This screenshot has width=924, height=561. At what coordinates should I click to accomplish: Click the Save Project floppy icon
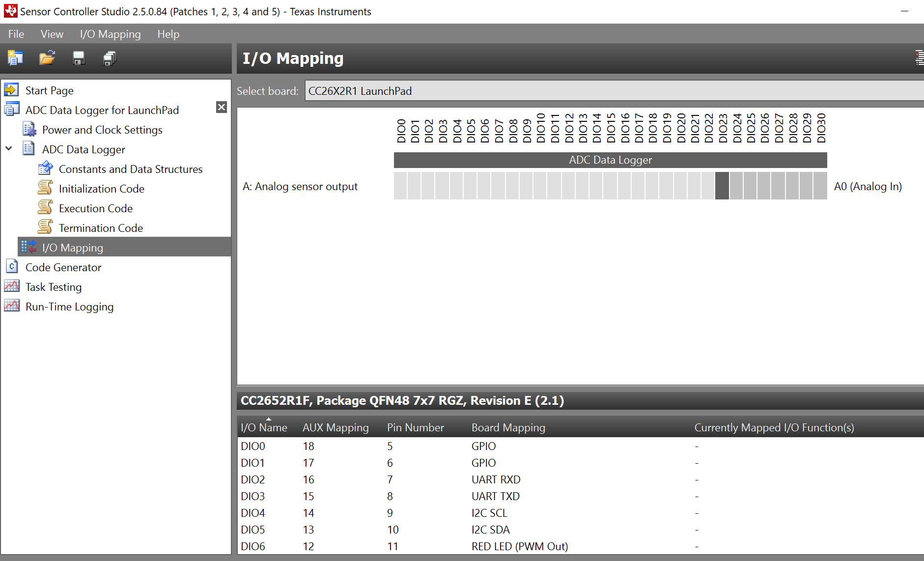(79, 58)
